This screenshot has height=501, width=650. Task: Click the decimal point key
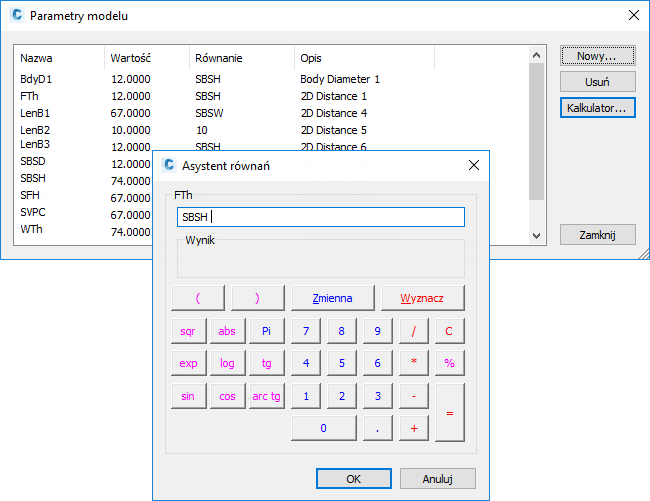pos(377,428)
